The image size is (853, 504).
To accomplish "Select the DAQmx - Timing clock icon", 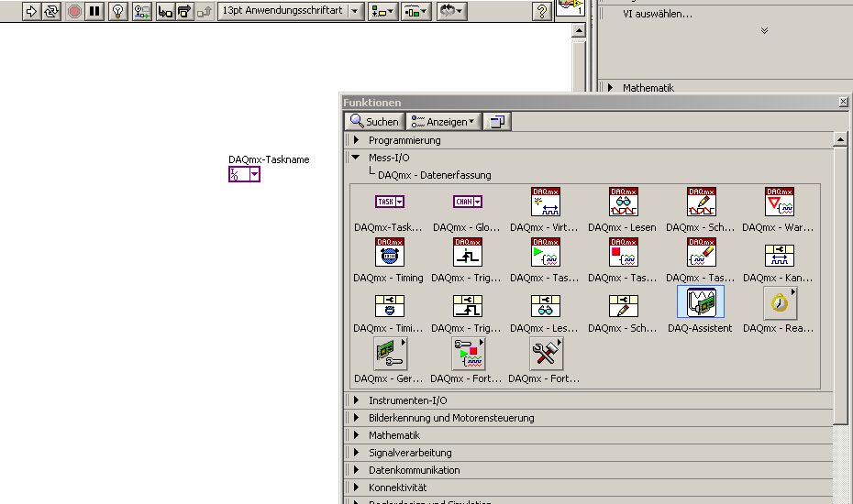I will [x=389, y=252].
